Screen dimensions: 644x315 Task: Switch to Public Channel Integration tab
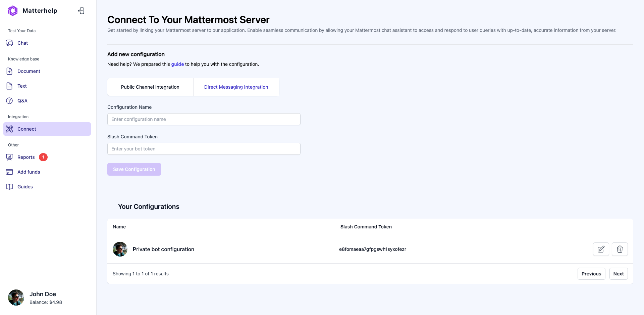[x=150, y=87]
